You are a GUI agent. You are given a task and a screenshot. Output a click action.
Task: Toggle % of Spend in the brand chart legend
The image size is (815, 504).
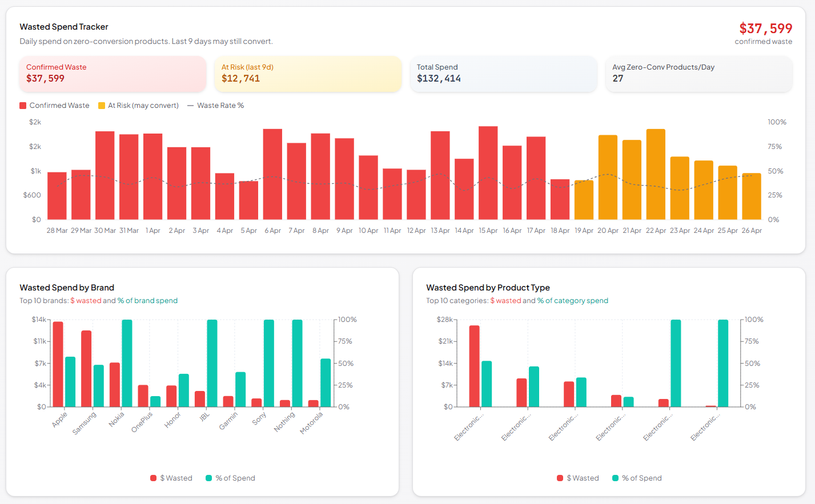[x=230, y=478]
